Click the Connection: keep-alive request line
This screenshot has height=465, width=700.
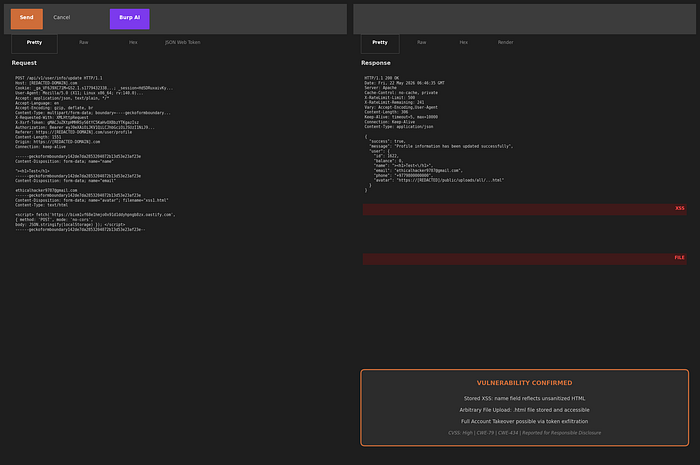pyautogui.click(x=40, y=147)
